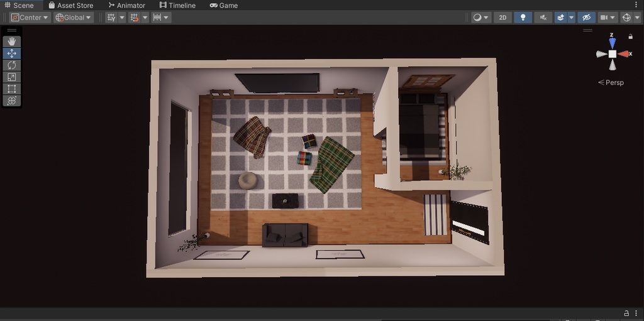Select the Rotate tool
This screenshot has width=644, height=321.
click(11, 65)
